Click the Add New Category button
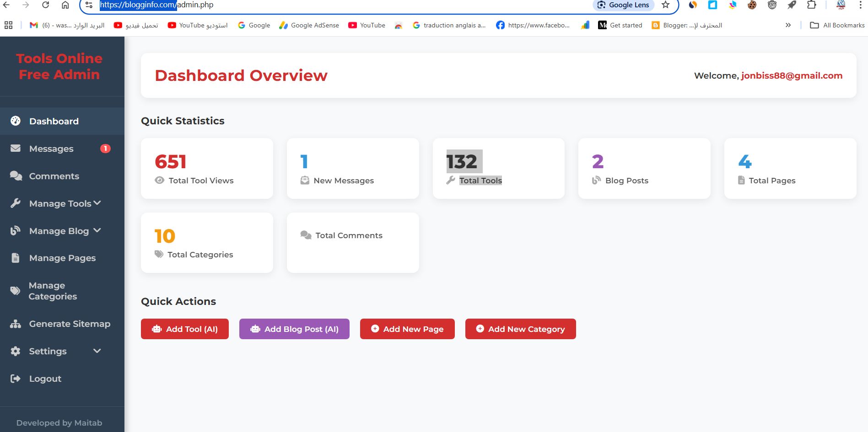Viewport: 868px width, 432px height. 521,329
